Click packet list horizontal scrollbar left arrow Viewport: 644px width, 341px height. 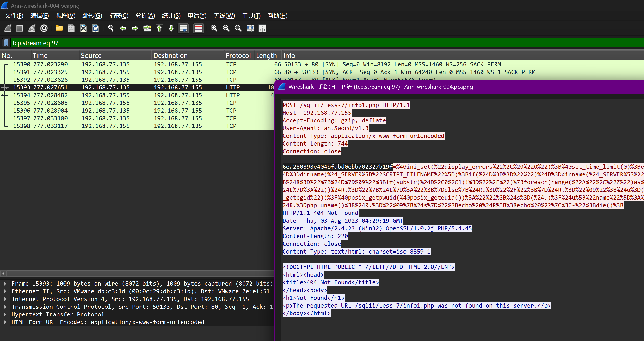pos(4,274)
